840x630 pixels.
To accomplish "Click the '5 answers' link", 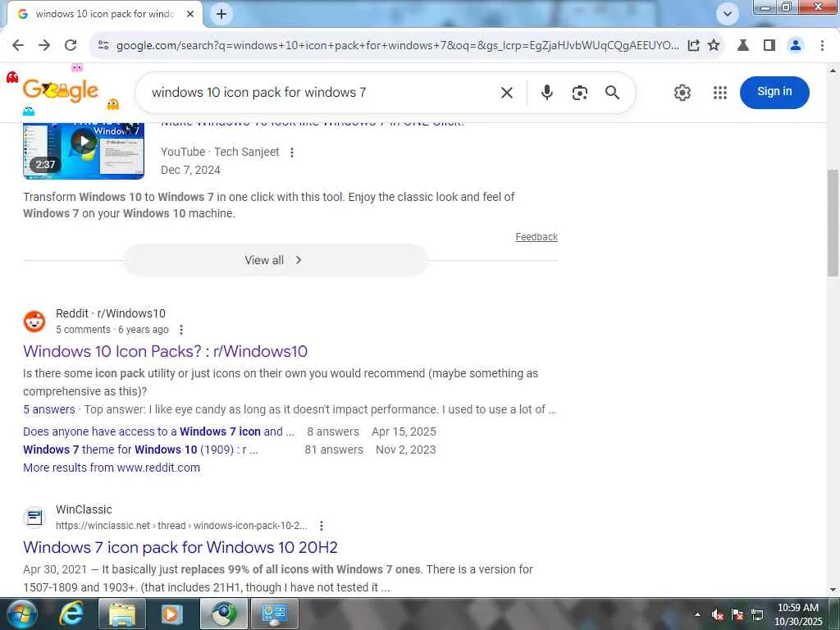I will pyautogui.click(x=48, y=409).
